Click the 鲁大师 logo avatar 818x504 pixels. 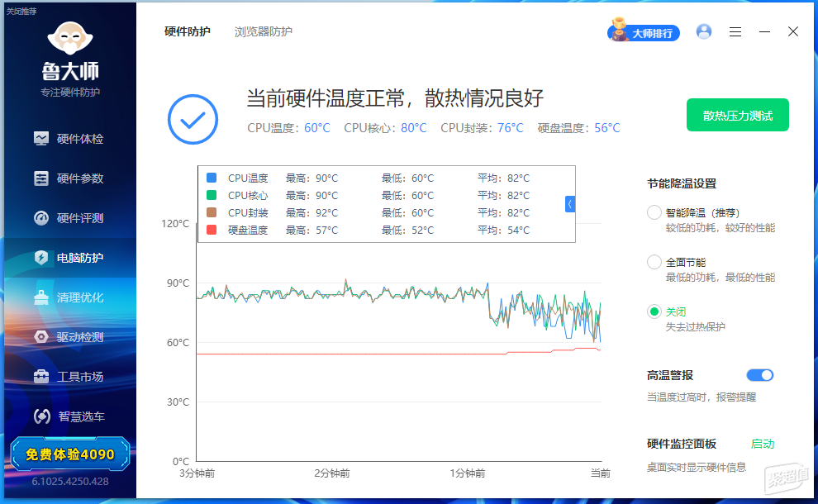(x=70, y=38)
